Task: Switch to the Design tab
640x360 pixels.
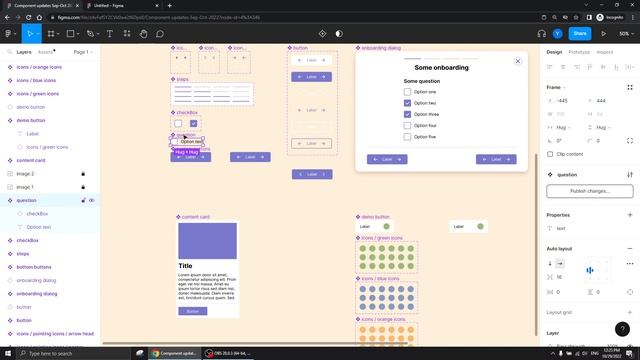Action: tap(554, 52)
